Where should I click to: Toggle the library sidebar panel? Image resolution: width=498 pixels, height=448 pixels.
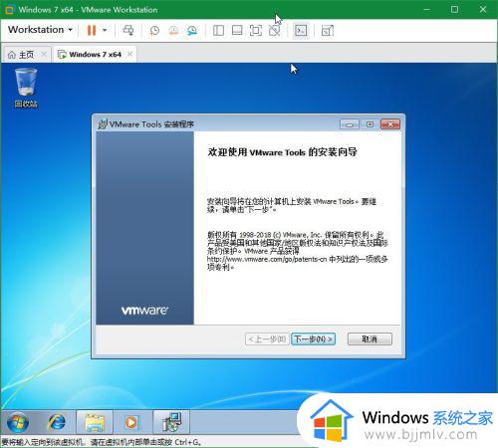(218, 31)
